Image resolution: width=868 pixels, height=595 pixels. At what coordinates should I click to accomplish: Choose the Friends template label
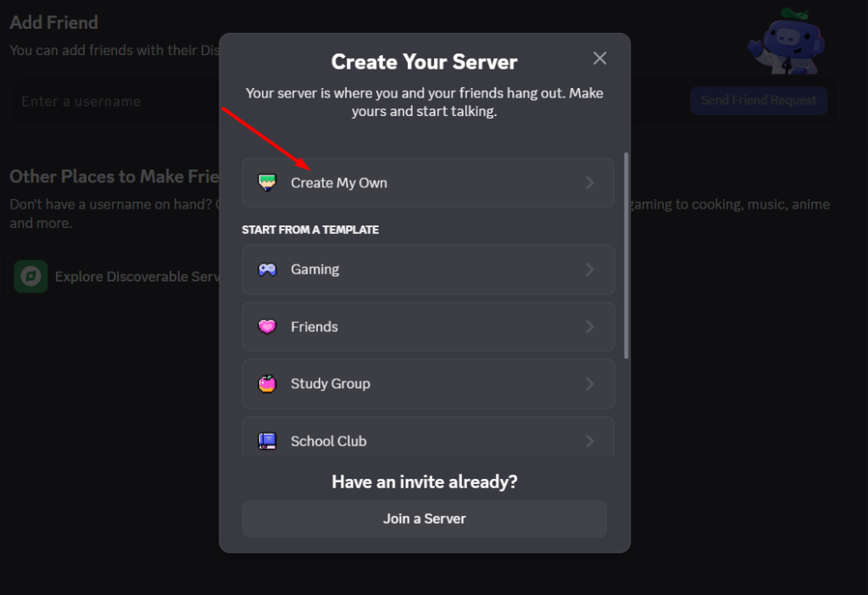pos(314,326)
